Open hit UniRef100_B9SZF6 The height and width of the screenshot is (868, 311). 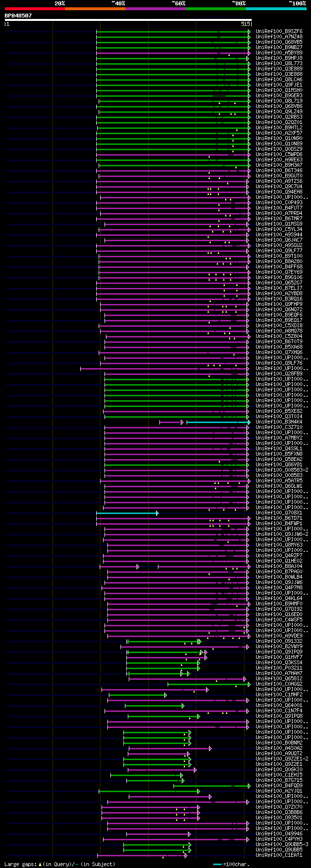point(279,32)
